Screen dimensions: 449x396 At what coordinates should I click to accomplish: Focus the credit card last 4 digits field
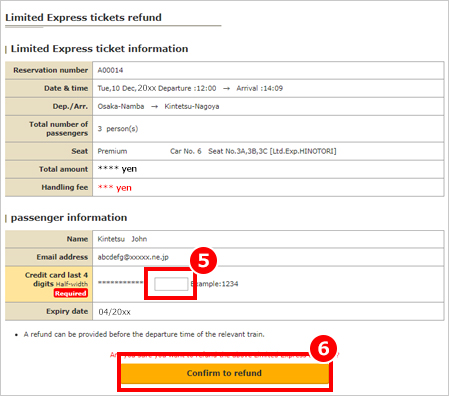point(171,284)
